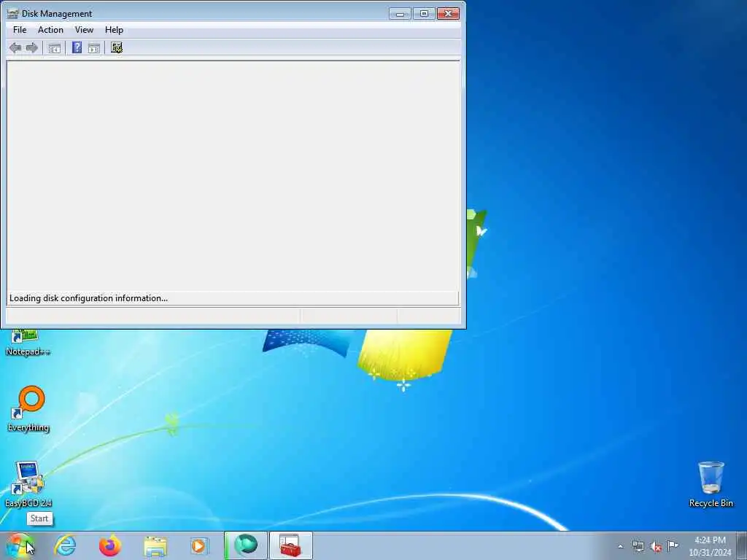Open the Action Center flag icon

[673, 545]
